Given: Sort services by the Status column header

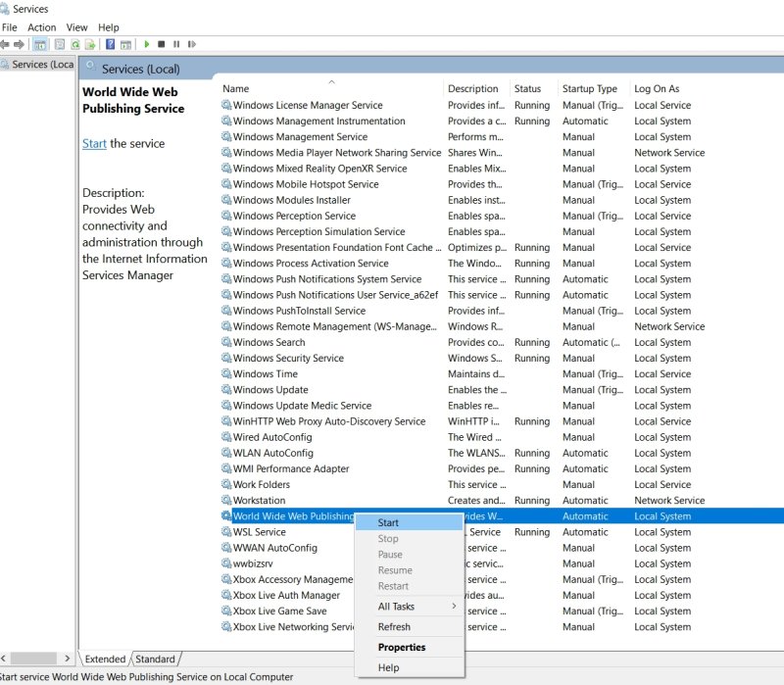Looking at the screenshot, I should 527,89.
